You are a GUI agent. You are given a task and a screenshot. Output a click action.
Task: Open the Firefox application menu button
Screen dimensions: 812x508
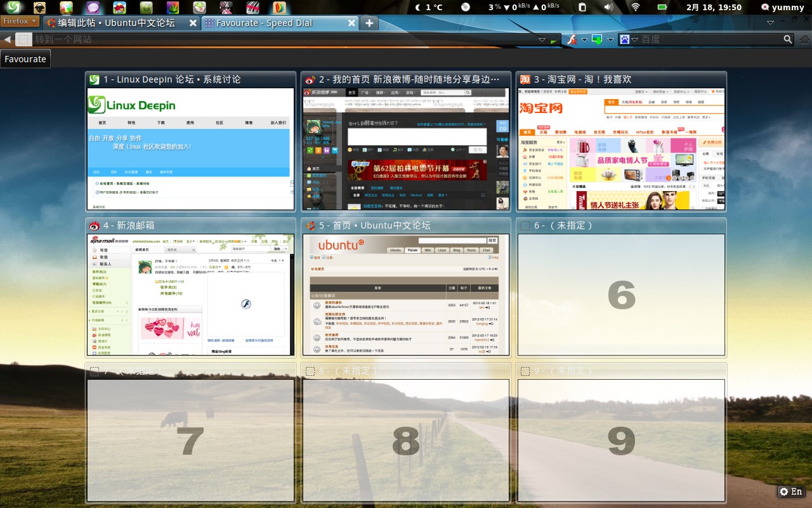18,22
